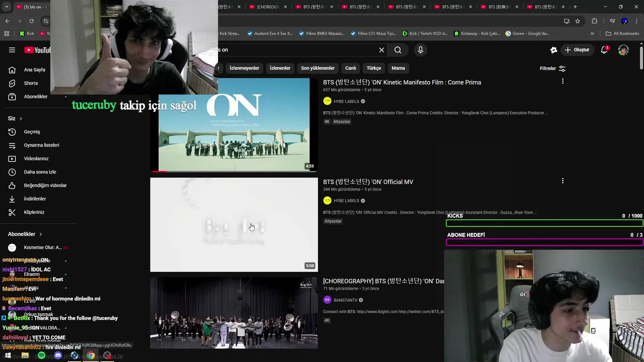This screenshot has height=362, width=644.
Task: Bookmark this page with star icon
Action: click(x=578, y=21)
